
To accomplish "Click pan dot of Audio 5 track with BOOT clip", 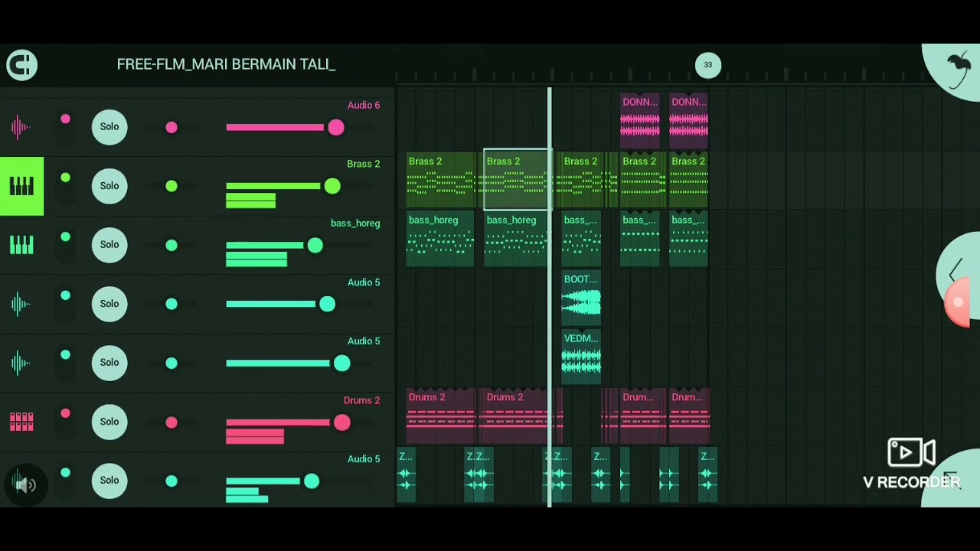I will (x=171, y=305).
